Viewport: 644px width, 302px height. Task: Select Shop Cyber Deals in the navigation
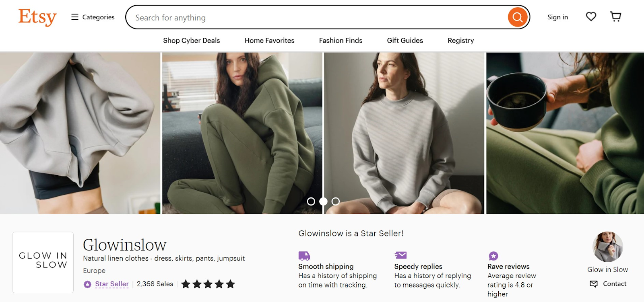pyautogui.click(x=191, y=40)
